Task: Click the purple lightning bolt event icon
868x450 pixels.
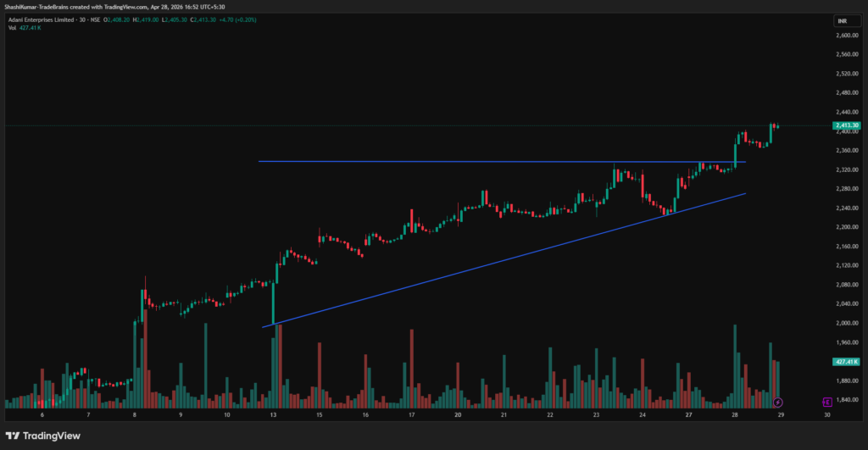Action: click(x=778, y=401)
